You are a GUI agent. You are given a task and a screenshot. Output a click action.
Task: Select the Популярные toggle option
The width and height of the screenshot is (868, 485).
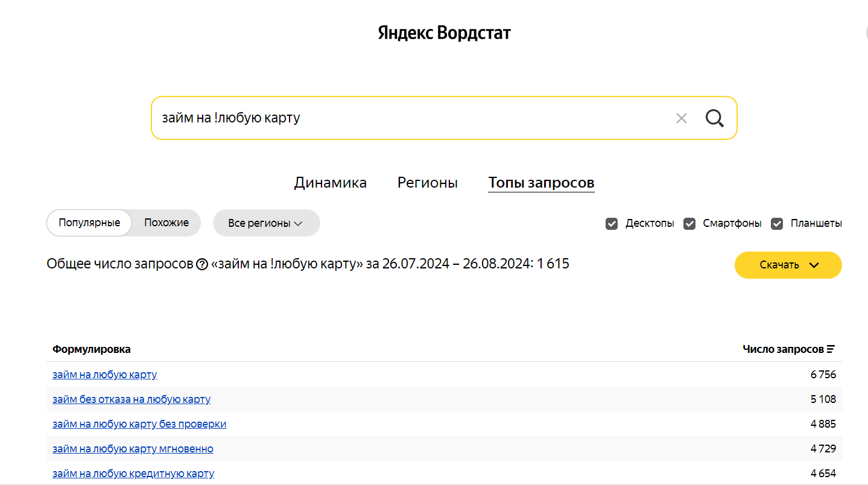tap(89, 223)
